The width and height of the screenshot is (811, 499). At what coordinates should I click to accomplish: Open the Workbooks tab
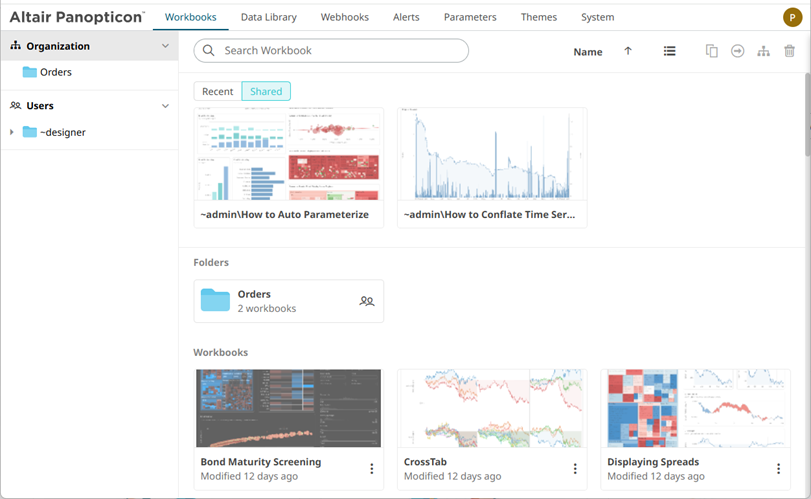190,17
